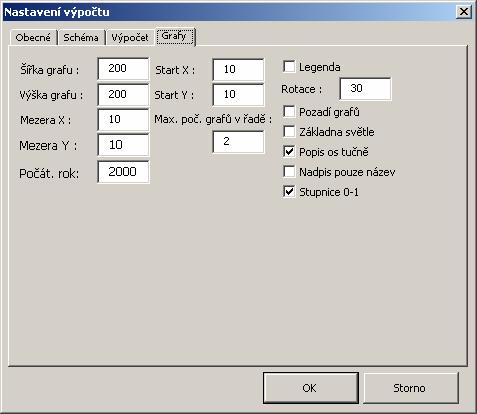
Task: Disable the Stupnice 0-1 checkbox
Action: (x=289, y=192)
